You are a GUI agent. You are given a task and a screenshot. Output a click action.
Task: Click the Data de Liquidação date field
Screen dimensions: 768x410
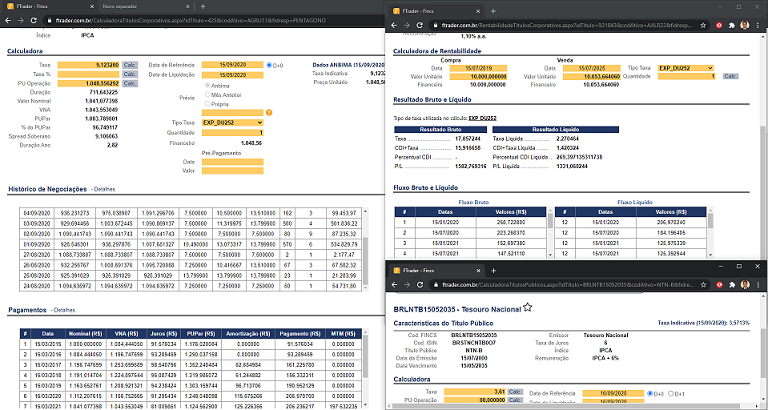(232, 74)
